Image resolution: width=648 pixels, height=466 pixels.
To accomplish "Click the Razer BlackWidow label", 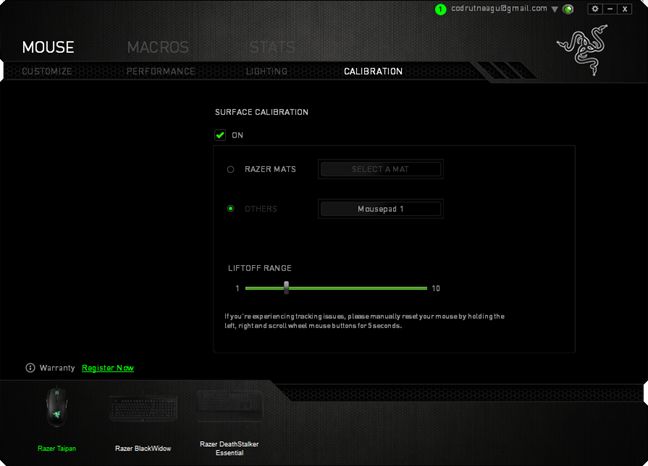I will coord(143,448).
